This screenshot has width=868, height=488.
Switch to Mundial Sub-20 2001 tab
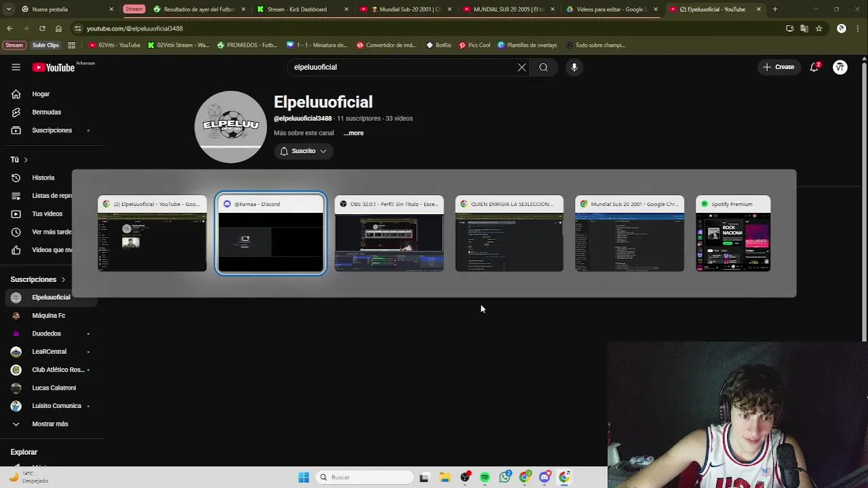(x=407, y=9)
